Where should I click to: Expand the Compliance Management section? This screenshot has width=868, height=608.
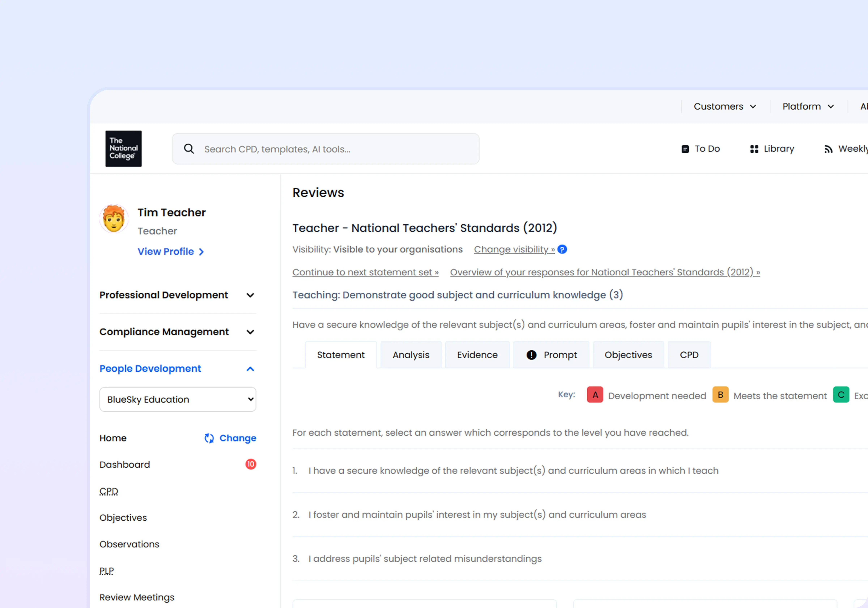(x=250, y=332)
